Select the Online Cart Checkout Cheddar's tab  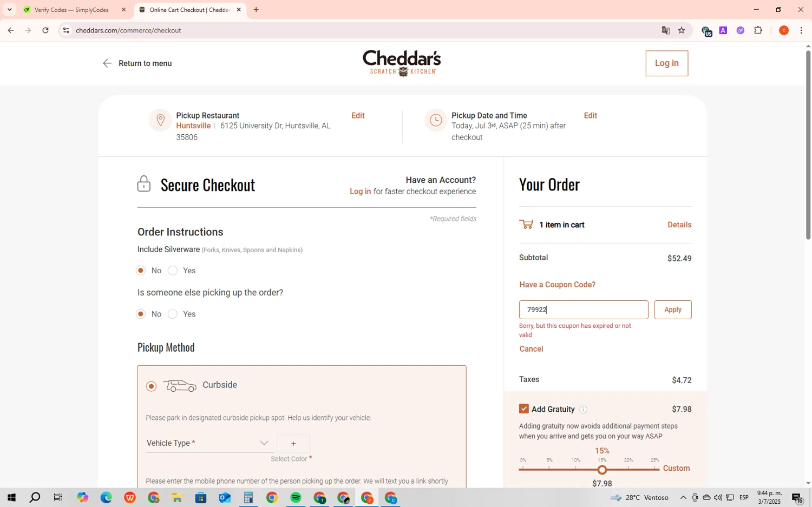[x=189, y=10]
